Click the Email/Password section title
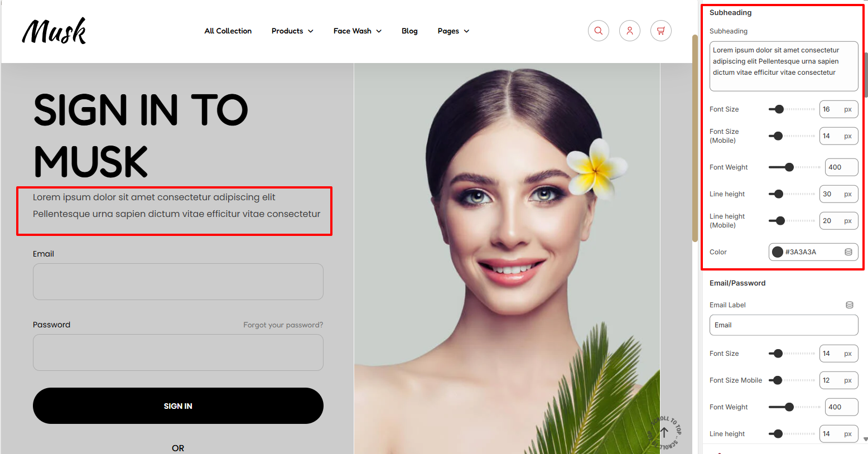This screenshot has width=868, height=454. point(737,283)
